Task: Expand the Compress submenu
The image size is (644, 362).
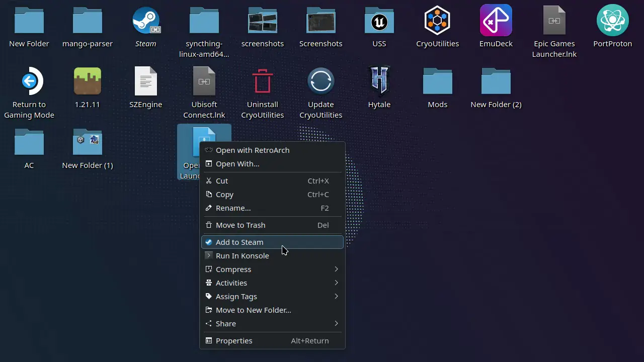Action: point(233,269)
